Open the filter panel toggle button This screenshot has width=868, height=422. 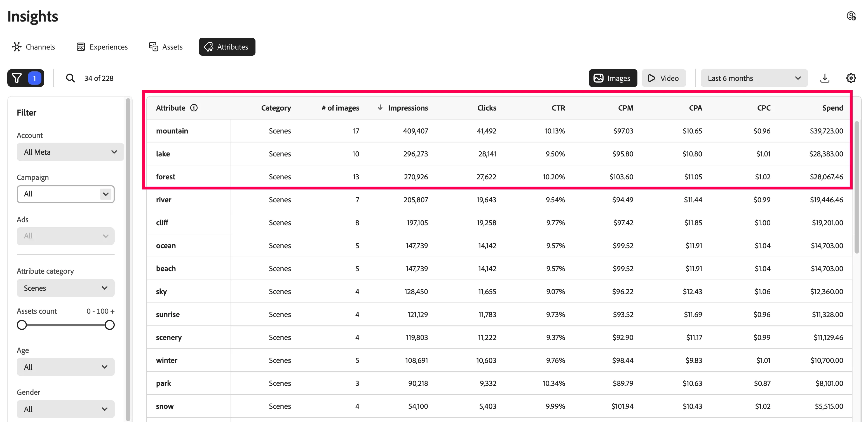pos(26,78)
